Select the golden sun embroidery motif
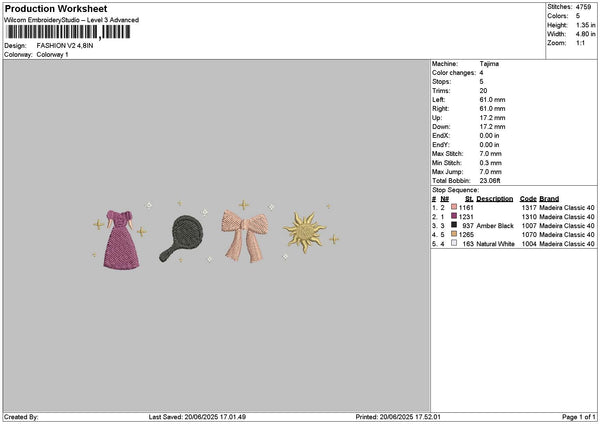Viewport: 600px width, 424px height. click(304, 230)
